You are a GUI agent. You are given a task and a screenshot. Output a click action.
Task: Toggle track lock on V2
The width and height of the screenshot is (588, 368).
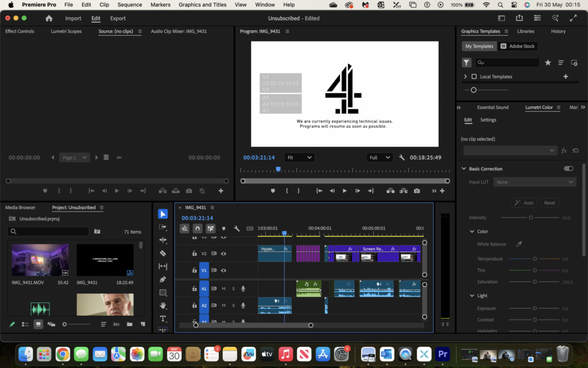pos(194,254)
